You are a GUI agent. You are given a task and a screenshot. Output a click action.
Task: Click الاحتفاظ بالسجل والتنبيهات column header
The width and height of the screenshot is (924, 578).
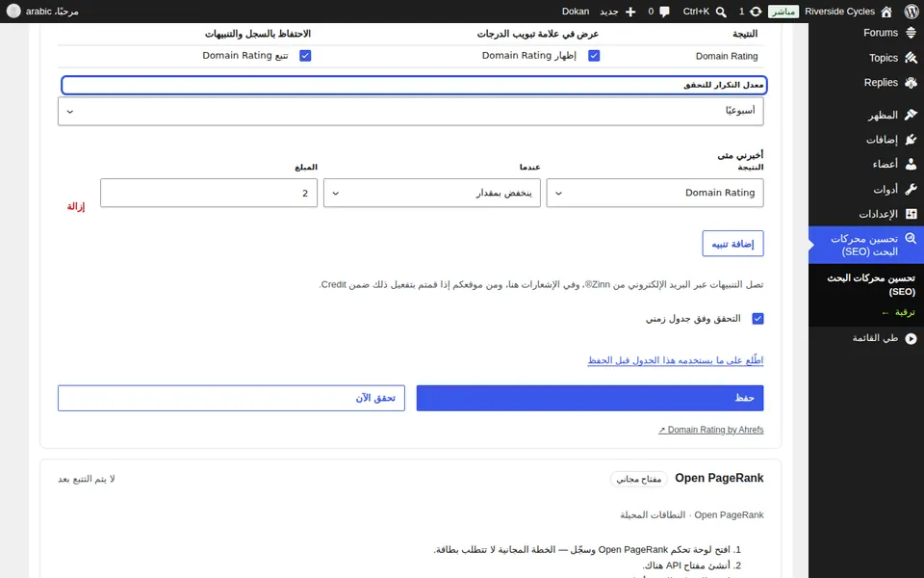click(258, 35)
